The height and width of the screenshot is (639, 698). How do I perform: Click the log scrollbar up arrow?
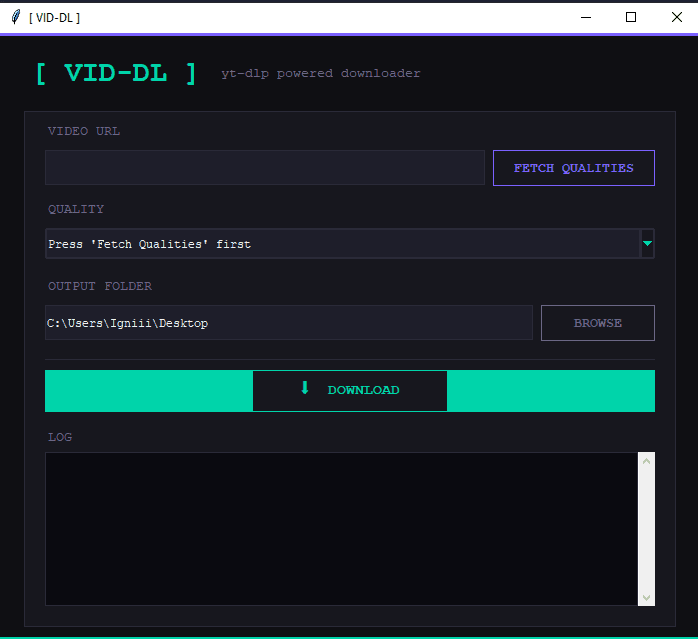[x=646, y=461]
